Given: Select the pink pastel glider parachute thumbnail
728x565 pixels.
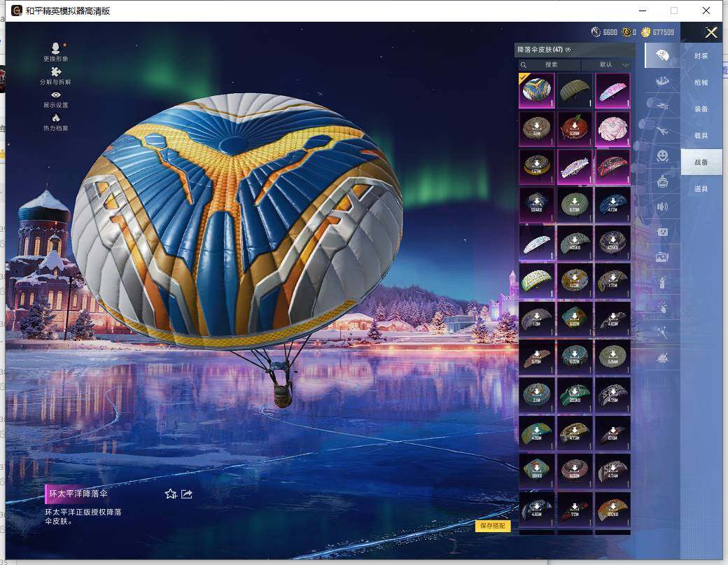Looking at the screenshot, I should coord(612,90).
